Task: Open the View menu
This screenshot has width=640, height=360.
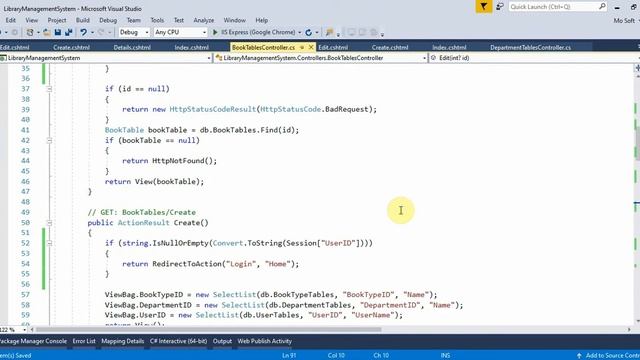Action: [x=31, y=20]
